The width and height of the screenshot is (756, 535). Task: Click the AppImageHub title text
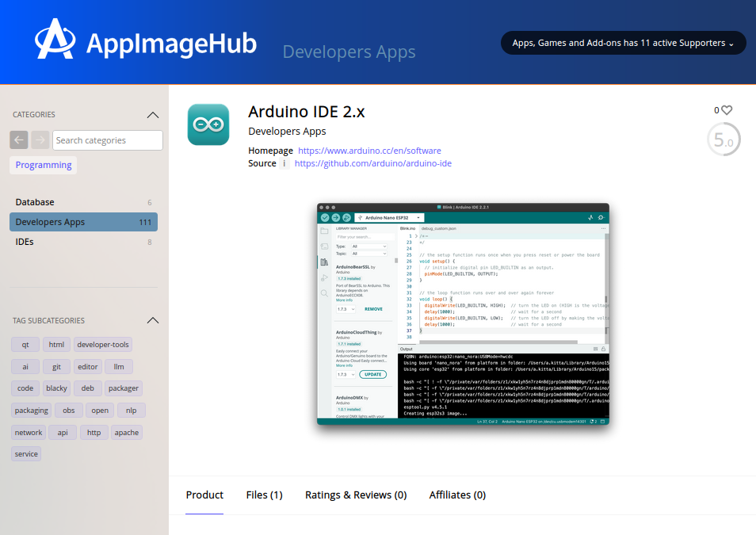coord(171,44)
